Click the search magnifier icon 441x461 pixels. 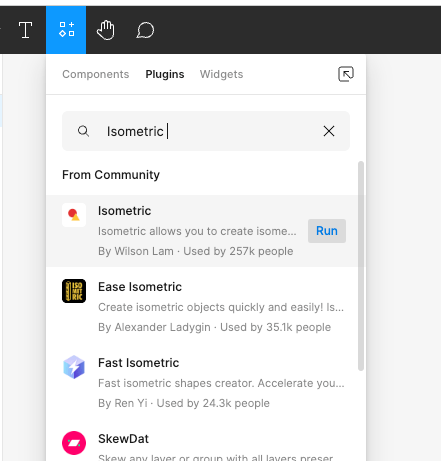[x=83, y=131]
